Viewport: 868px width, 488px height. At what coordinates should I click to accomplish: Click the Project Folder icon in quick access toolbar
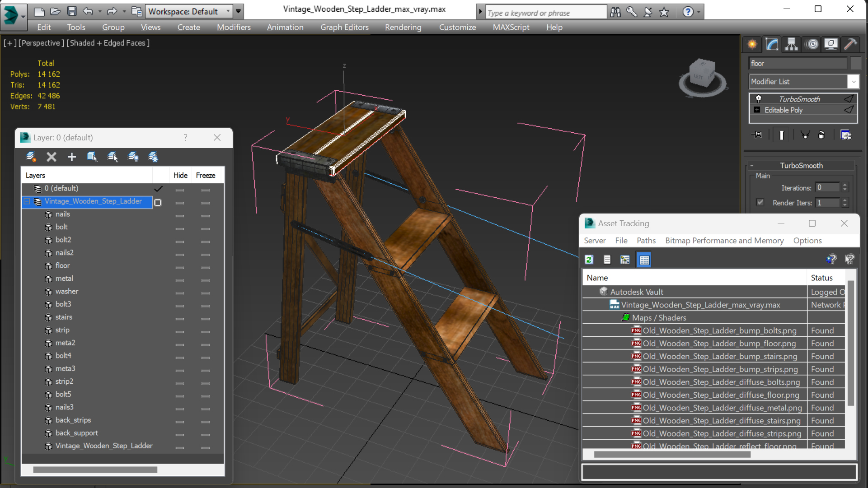(x=137, y=11)
